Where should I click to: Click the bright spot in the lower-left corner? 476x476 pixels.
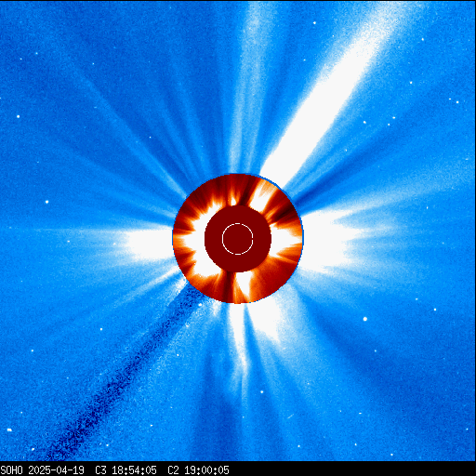coord(9,430)
